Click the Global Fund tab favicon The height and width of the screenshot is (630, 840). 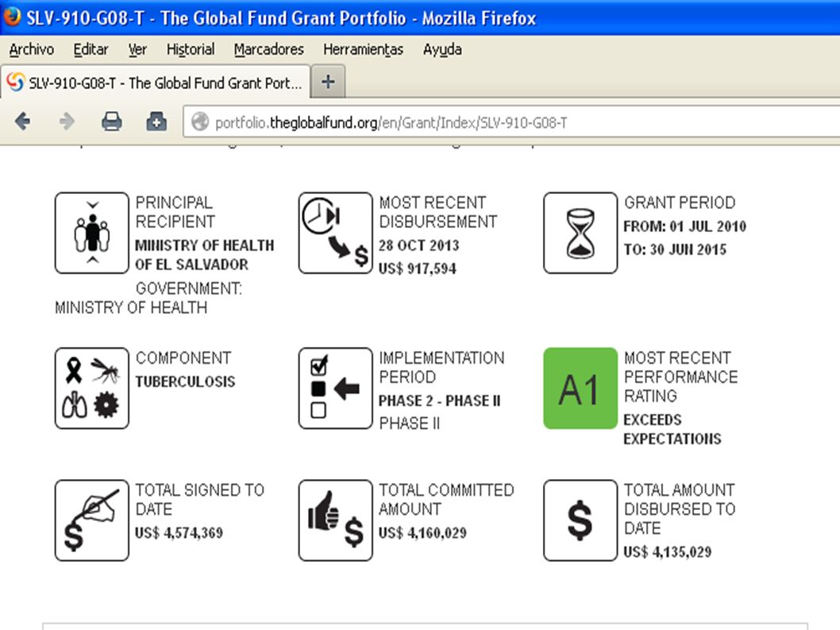[16, 83]
